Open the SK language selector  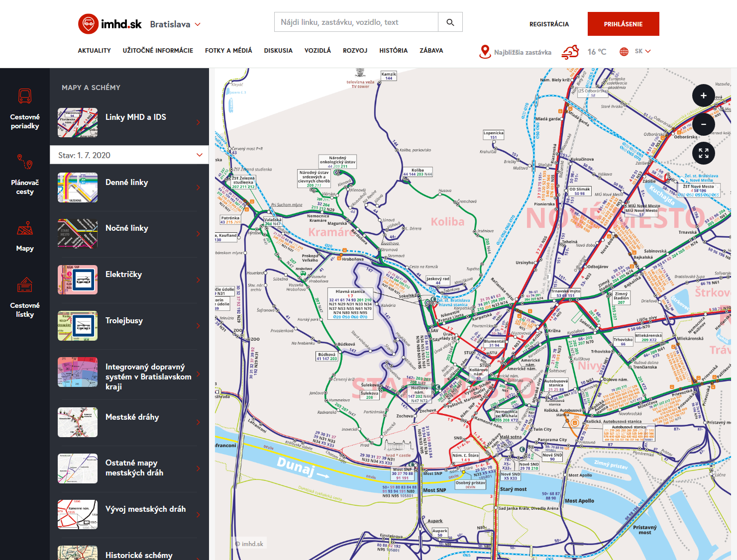click(635, 51)
